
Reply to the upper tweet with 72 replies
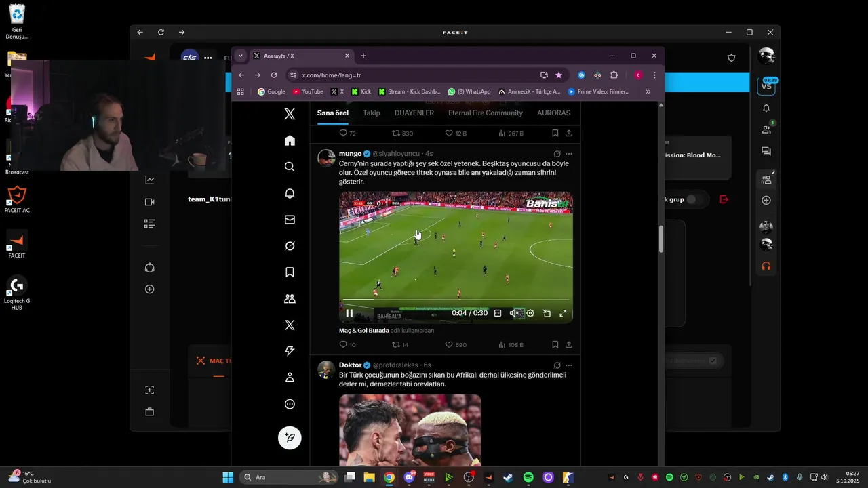347,134
